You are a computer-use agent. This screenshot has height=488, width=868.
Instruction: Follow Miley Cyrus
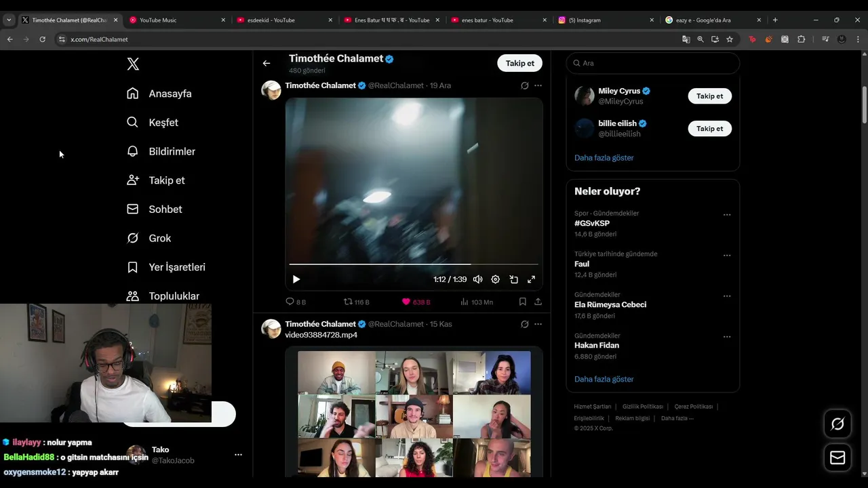(709, 96)
